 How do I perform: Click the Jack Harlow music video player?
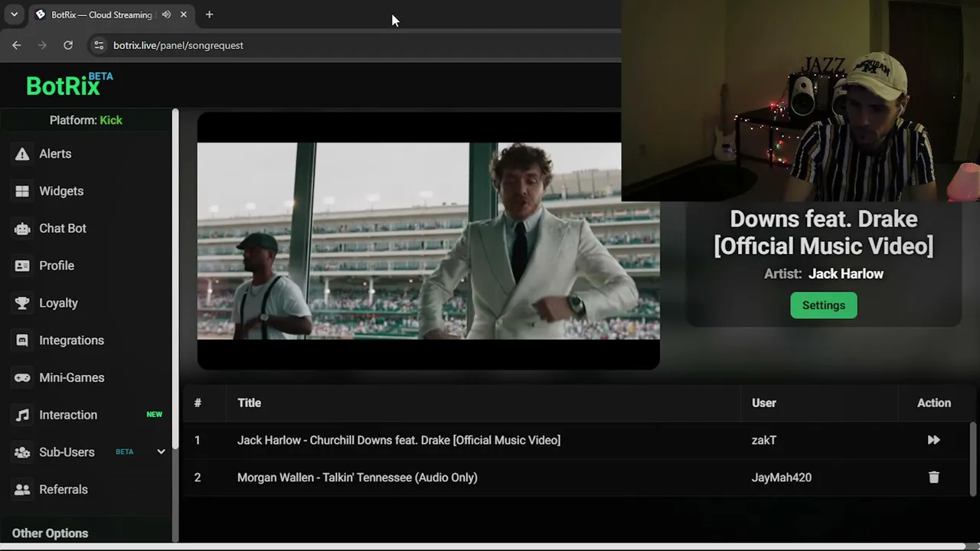pyautogui.click(x=429, y=241)
